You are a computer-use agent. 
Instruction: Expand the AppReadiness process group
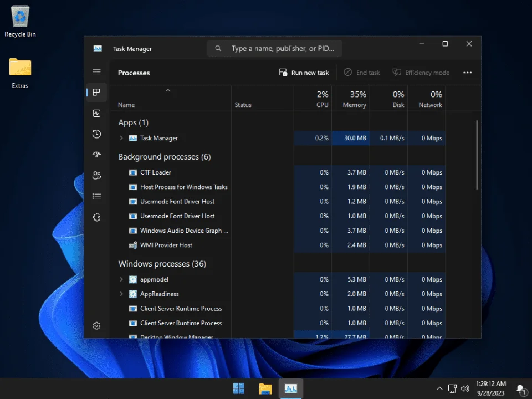(121, 294)
